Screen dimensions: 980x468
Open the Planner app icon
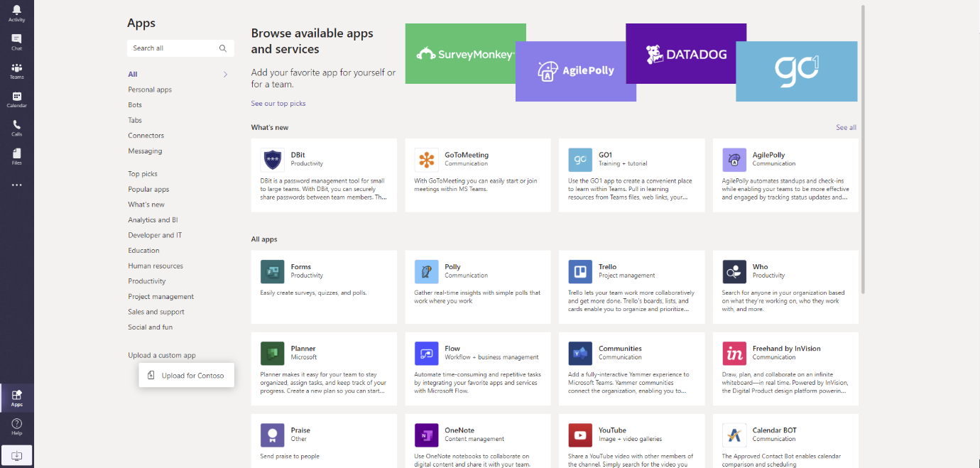[272, 354]
